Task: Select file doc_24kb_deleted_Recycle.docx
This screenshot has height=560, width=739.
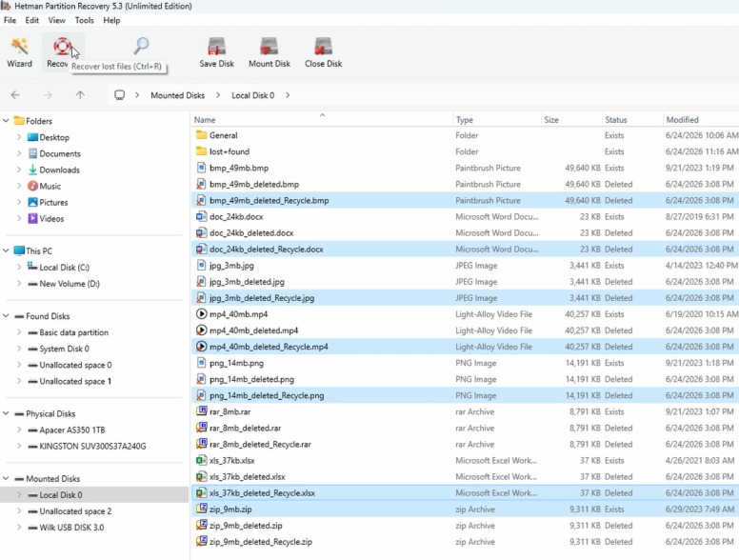Action: click(x=267, y=250)
